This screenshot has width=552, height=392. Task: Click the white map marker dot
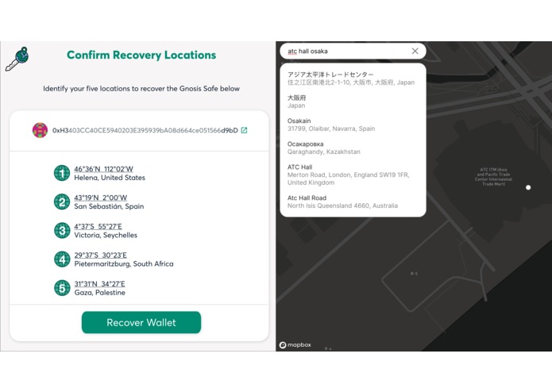pyautogui.click(x=528, y=188)
